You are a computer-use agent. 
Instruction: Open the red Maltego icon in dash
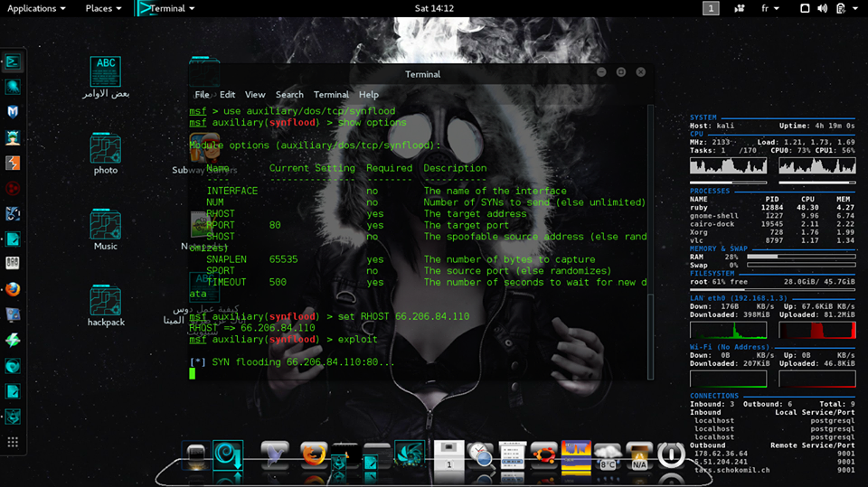coord(12,188)
